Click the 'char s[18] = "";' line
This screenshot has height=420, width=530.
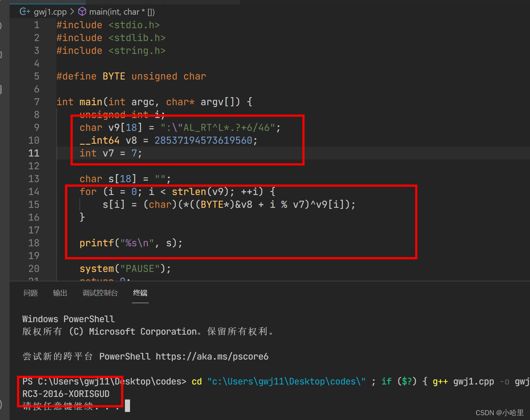point(125,179)
